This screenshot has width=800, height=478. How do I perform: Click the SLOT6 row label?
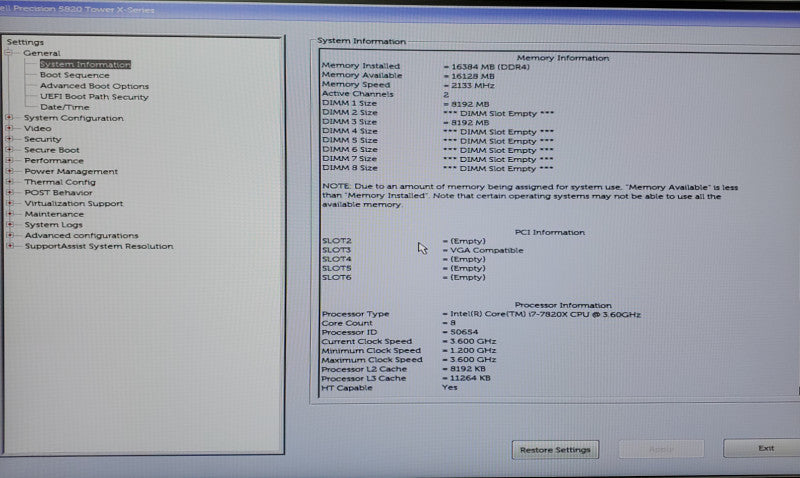click(x=337, y=278)
